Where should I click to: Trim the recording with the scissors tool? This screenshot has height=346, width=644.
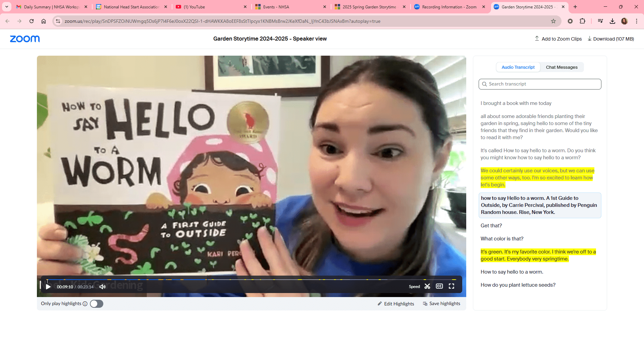(x=427, y=286)
